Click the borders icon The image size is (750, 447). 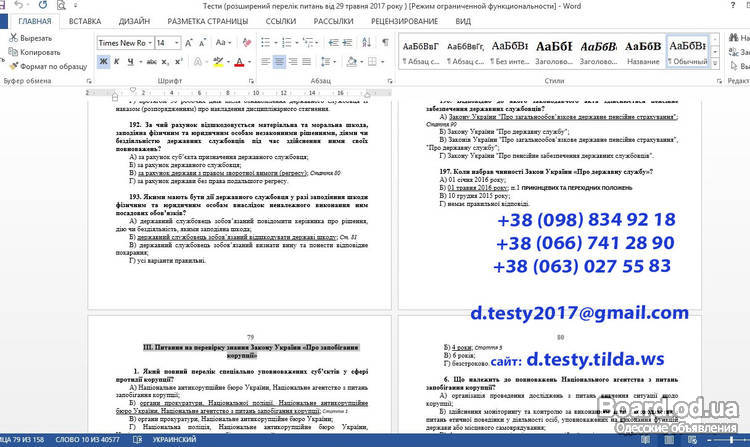(372, 62)
